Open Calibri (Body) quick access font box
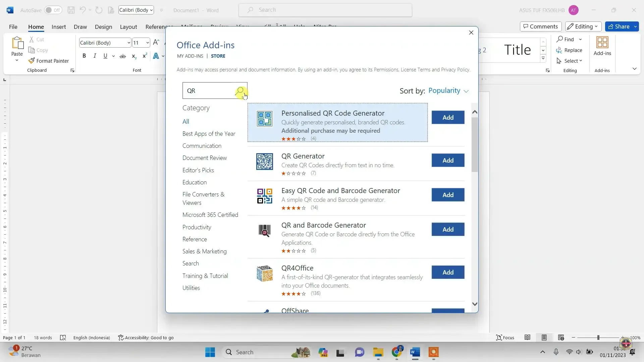 click(x=136, y=10)
